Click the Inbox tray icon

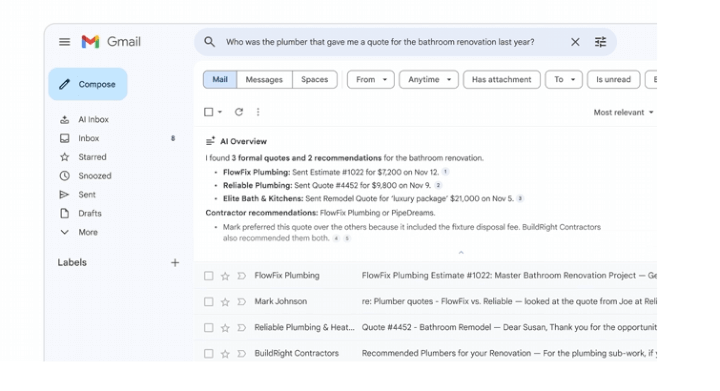coord(65,138)
